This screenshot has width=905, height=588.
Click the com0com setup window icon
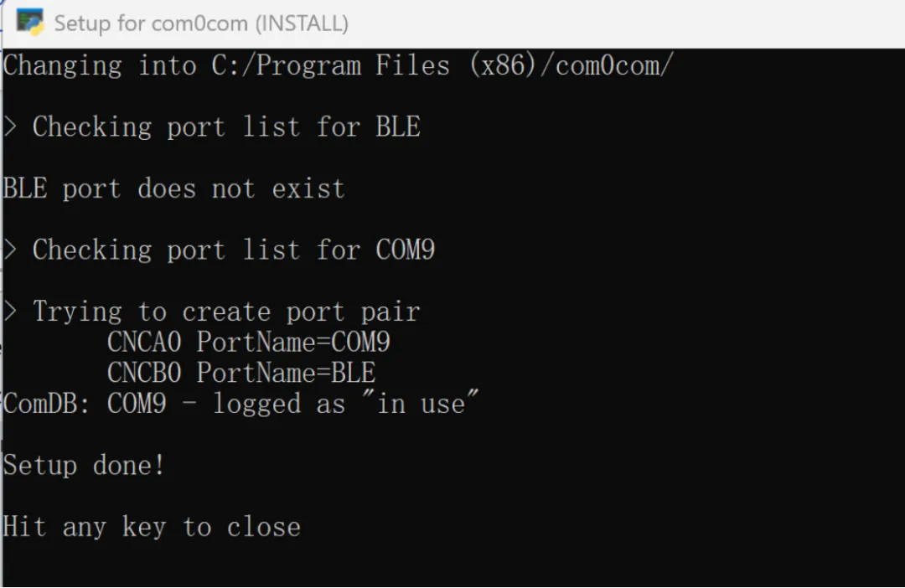(x=30, y=23)
